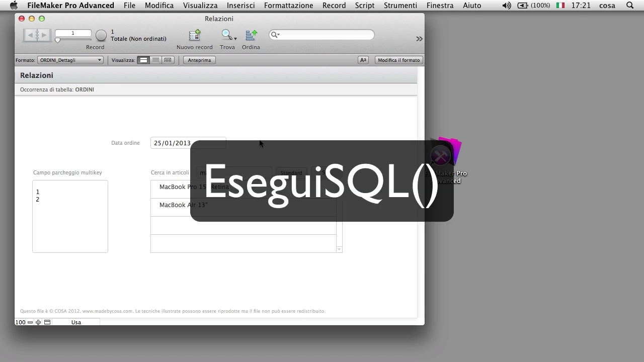Screen dimensions: 644x362
Task: Zoom out with the minus icon
Action: click(x=30, y=322)
